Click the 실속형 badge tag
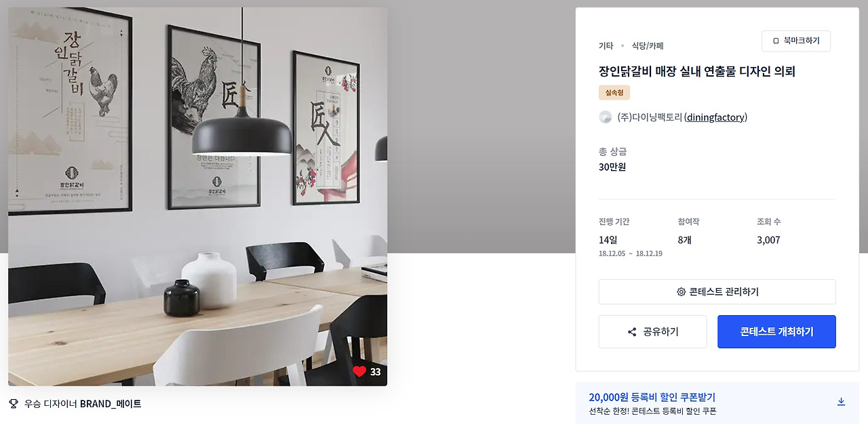868x431 pixels. click(614, 93)
